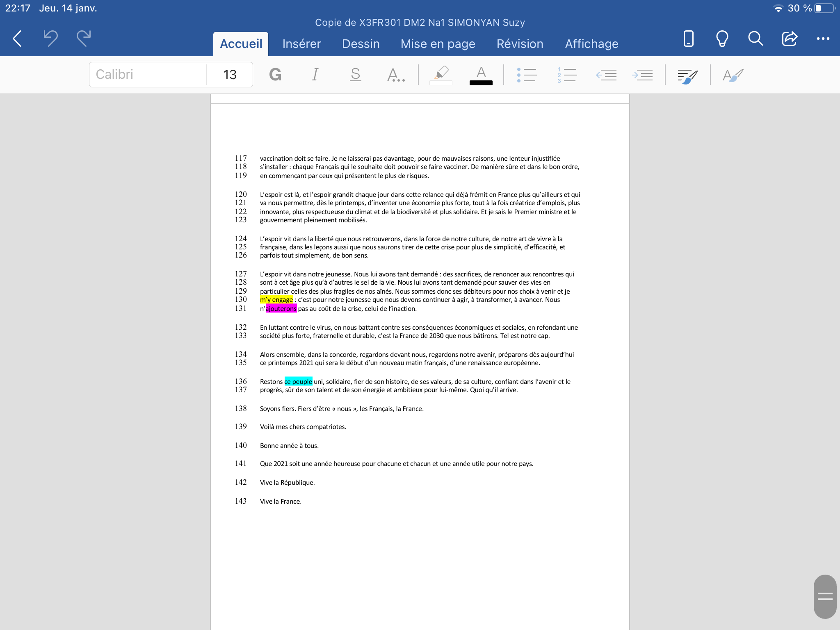Open the three-dots more options menu
This screenshot has width=840, height=630.
pyautogui.click(x=823, y=39)
